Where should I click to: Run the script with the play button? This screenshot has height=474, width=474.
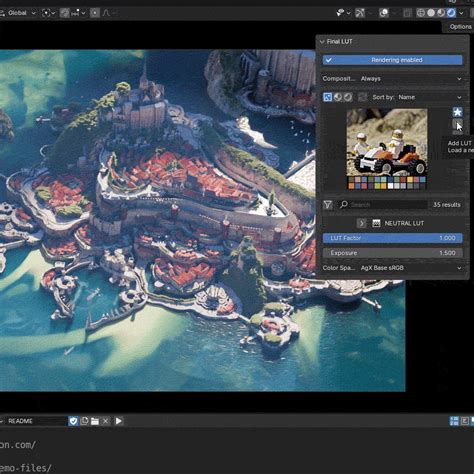coord(118,421)
